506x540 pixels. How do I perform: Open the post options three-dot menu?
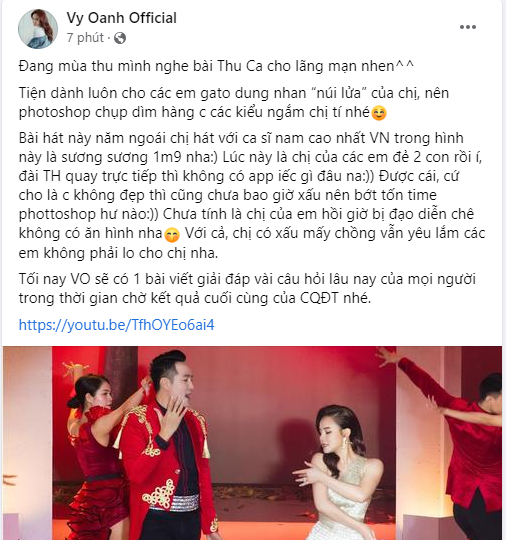[x=468, y=27]
